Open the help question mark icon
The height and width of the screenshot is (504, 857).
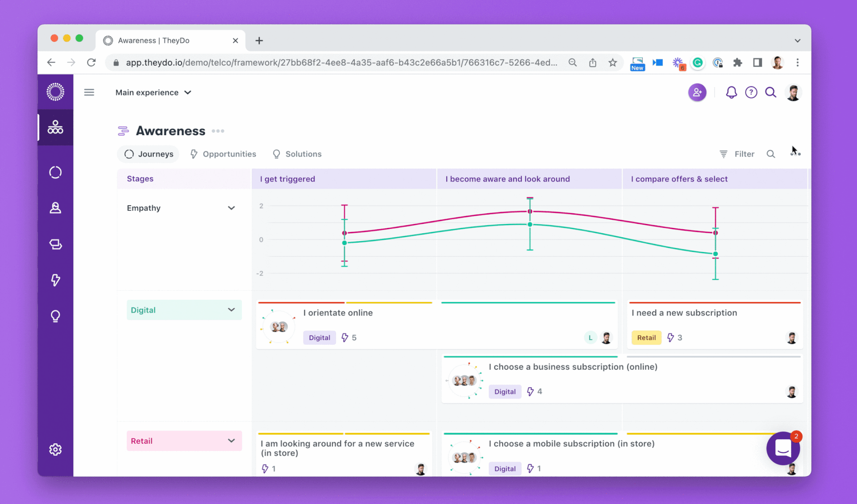[751, 92]
